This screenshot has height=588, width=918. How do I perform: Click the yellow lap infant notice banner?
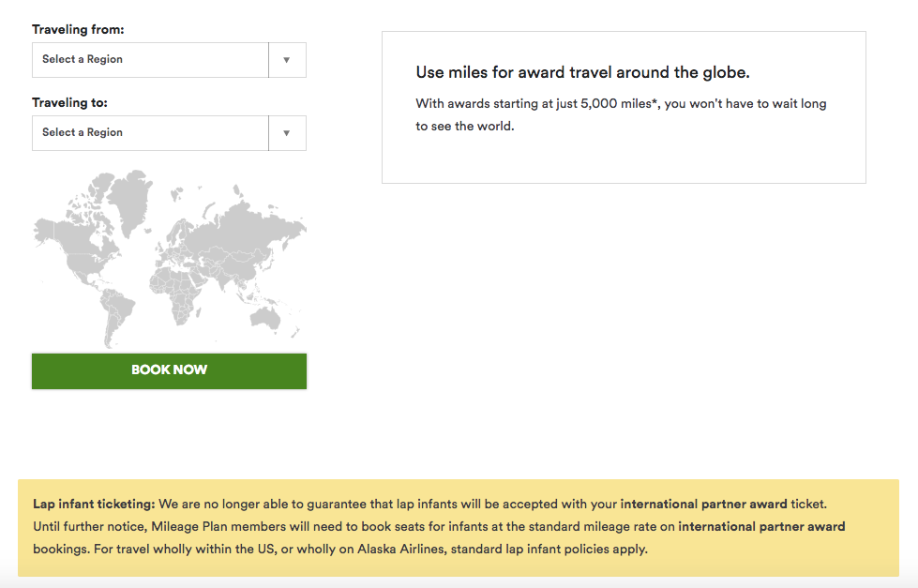coord(459,528)
